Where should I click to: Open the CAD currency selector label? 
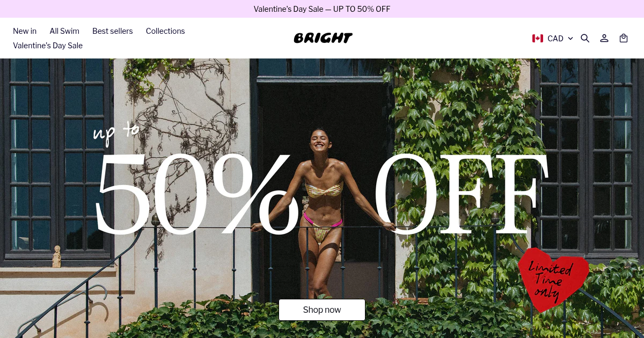tap(555, 38)
